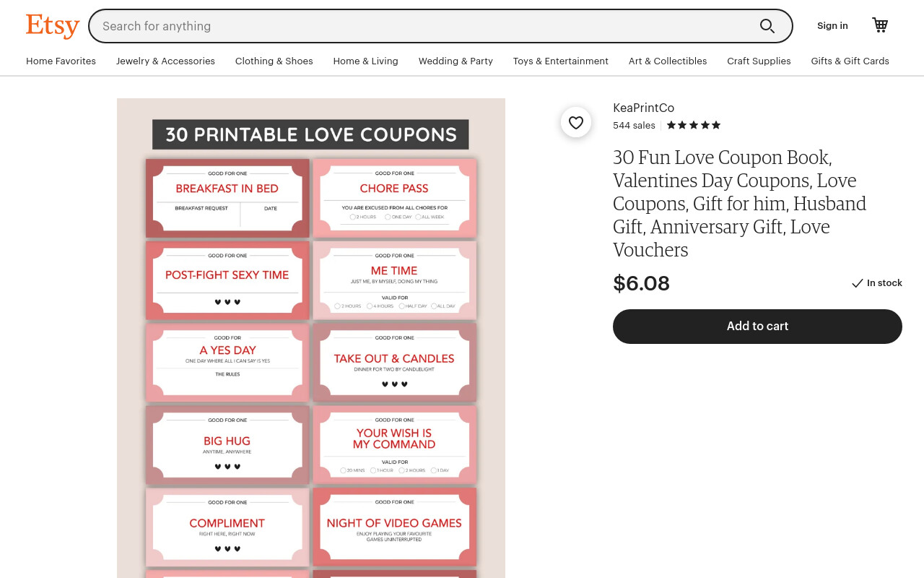Favorite this item with the heart icon
The width and height of the screenshot is (924, 578).
[x=576, y=123]
